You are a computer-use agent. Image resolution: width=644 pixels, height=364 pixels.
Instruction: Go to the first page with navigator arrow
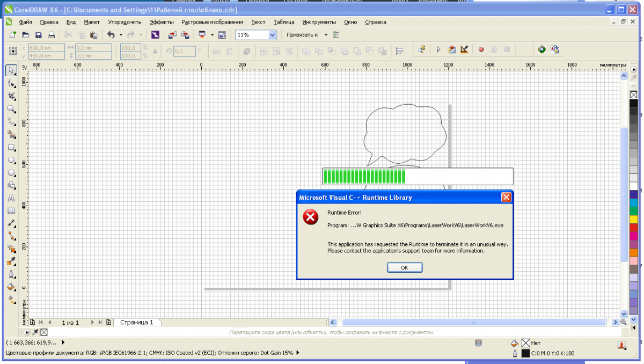41,322
